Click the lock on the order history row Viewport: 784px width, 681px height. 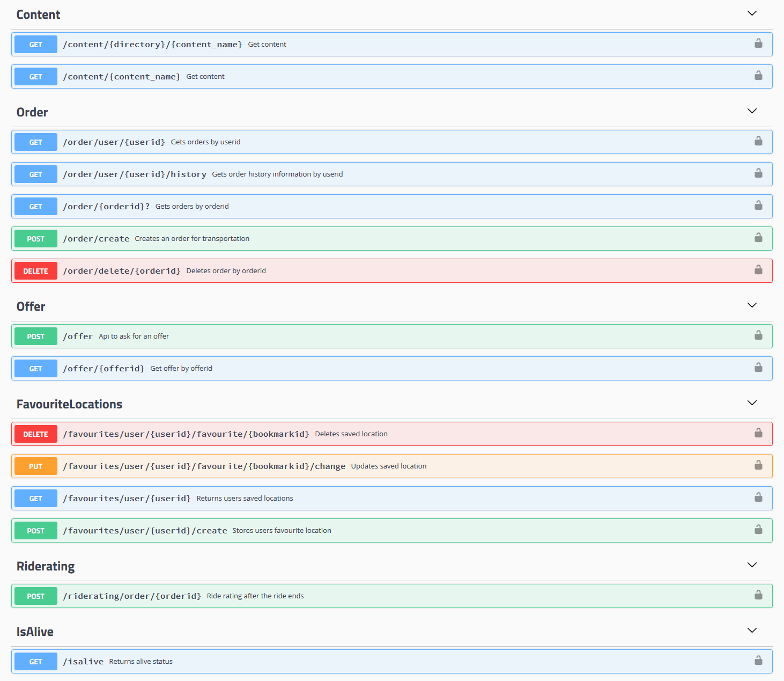coord(758,173)
